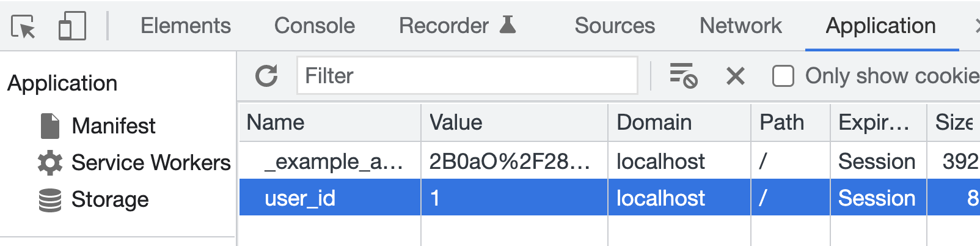Viewport: 980px width, 246px height.
Task: Switch to the Console tab
Action: click(315, 26)
